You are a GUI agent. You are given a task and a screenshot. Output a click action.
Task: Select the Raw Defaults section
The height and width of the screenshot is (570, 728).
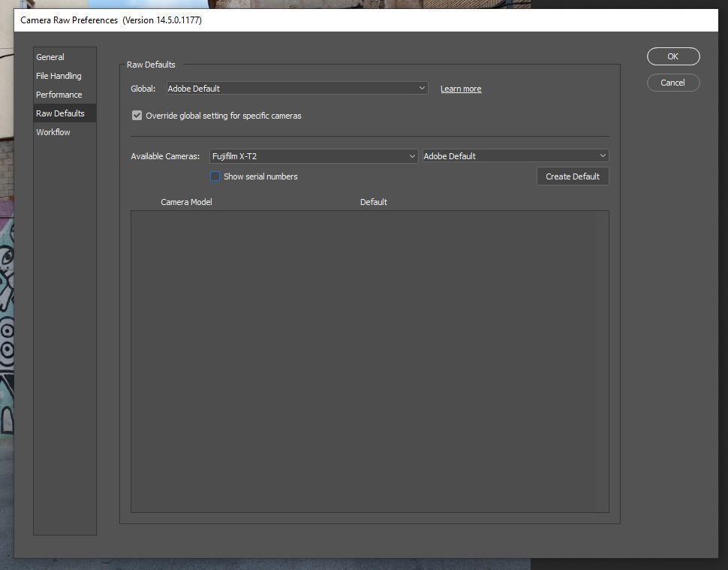click(60, 113)
